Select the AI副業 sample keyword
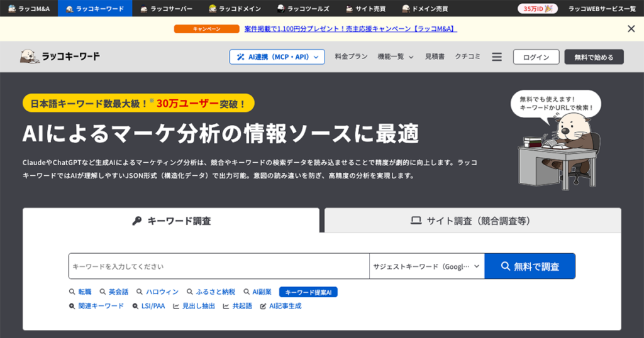 tap(257, 292)
